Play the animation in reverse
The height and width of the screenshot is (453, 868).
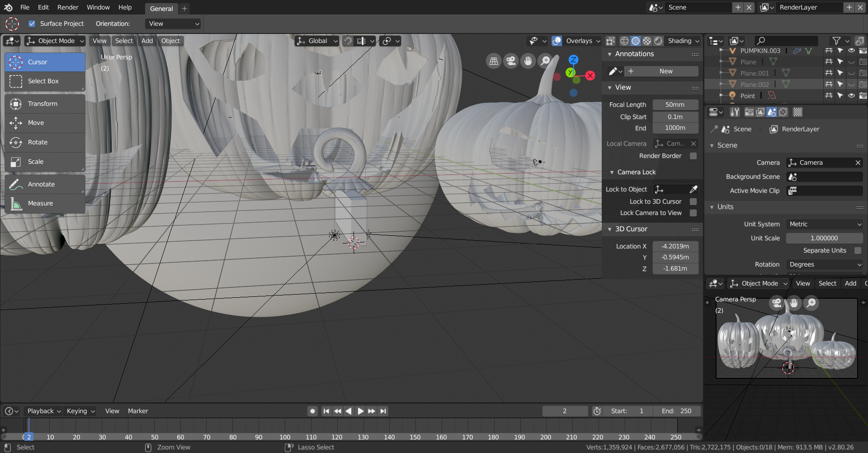(349, 411)
